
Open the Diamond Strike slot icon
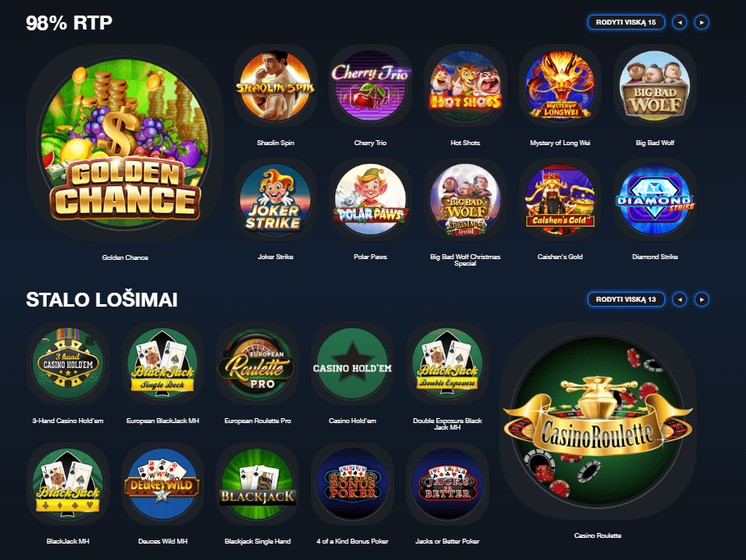pos(655,199)
